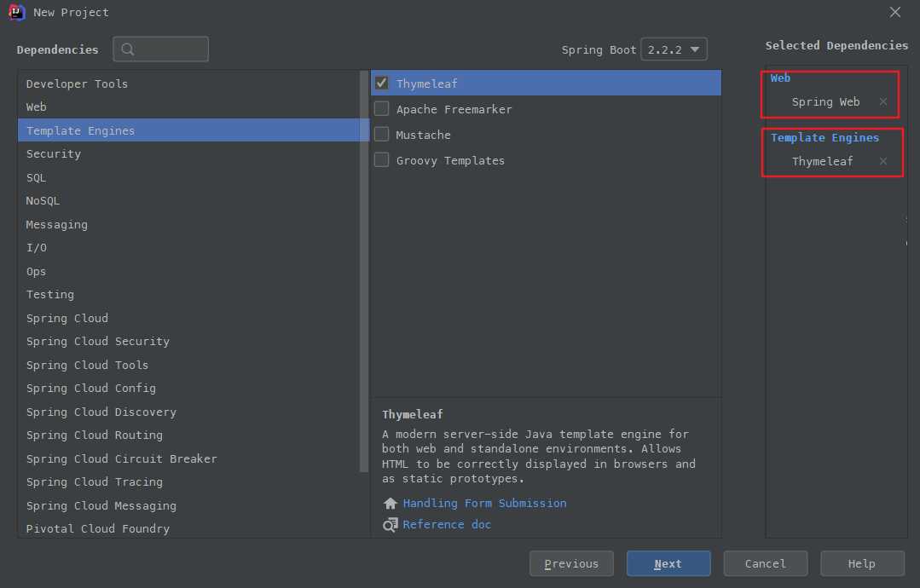The image size is (920, 588).
Task: Choose the SQL category
Action: pyautogui.click(x=189, y=177)
